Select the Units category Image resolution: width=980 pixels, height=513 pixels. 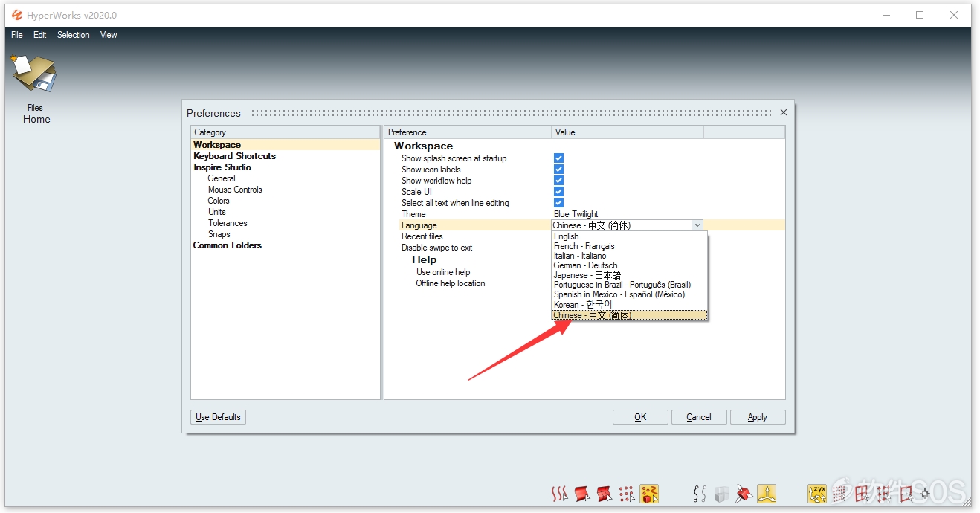click(x=217, y=212)
